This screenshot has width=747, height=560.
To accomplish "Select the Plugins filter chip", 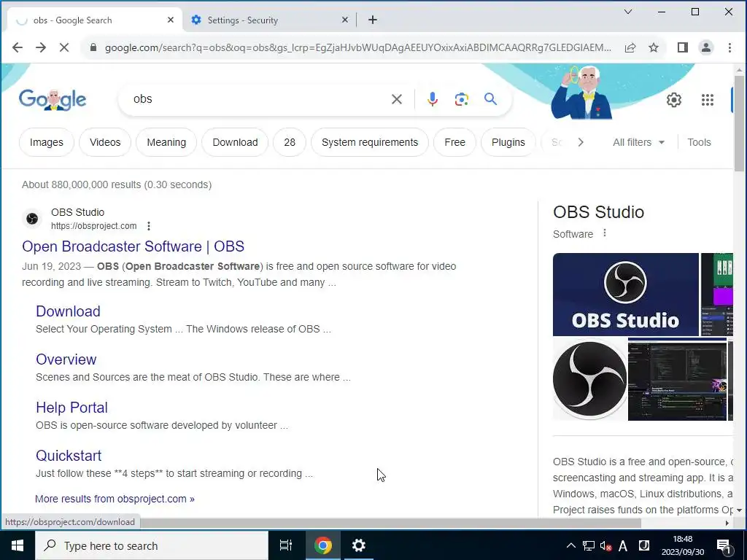I will point(508,142).
